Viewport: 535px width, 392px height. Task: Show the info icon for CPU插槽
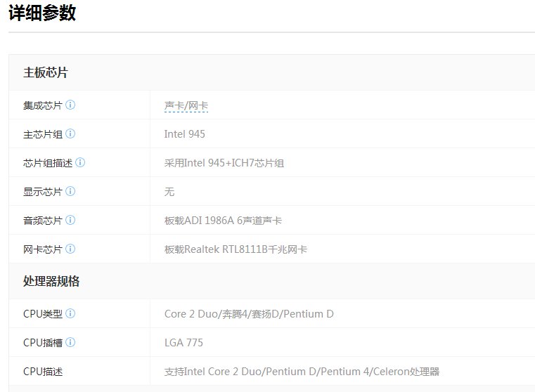pos(70,343)
